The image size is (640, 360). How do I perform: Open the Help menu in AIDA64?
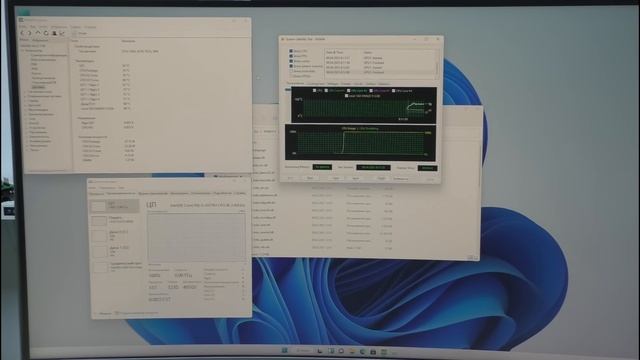point(90,27)
